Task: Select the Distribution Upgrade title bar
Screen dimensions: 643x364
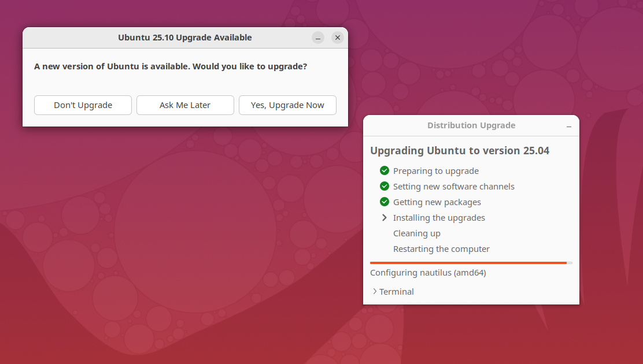Action: click(x=471, y=125)
